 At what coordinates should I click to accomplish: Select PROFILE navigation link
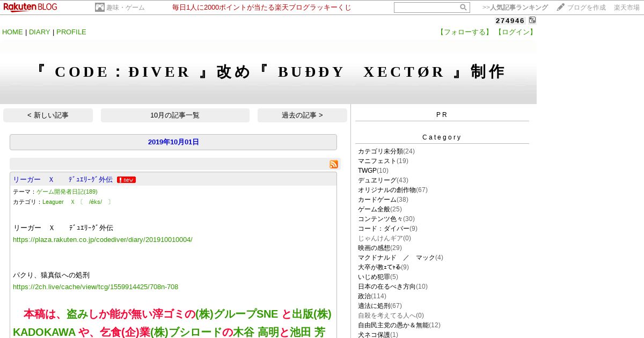point(71,32)
